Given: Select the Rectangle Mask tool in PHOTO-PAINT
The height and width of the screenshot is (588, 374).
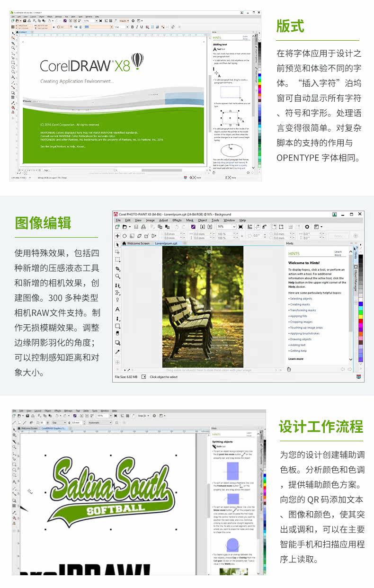Looking at the screenshot, I should [x=117, y=259].
